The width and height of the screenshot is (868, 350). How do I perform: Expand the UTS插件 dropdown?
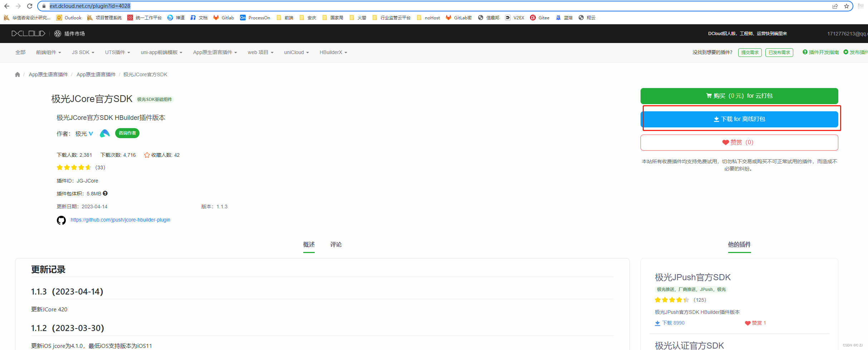tap(117, 52)
